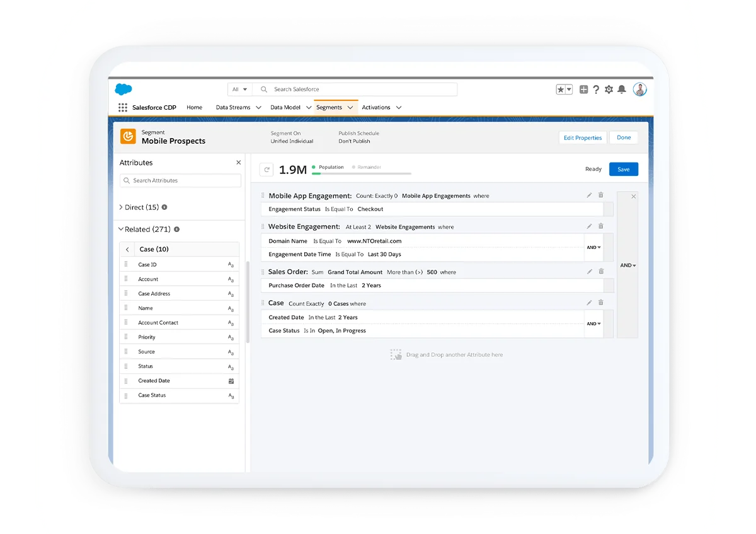Grab the Case ID drag handle
Viewport: 756px width, 534px height.
click(126, 265)
